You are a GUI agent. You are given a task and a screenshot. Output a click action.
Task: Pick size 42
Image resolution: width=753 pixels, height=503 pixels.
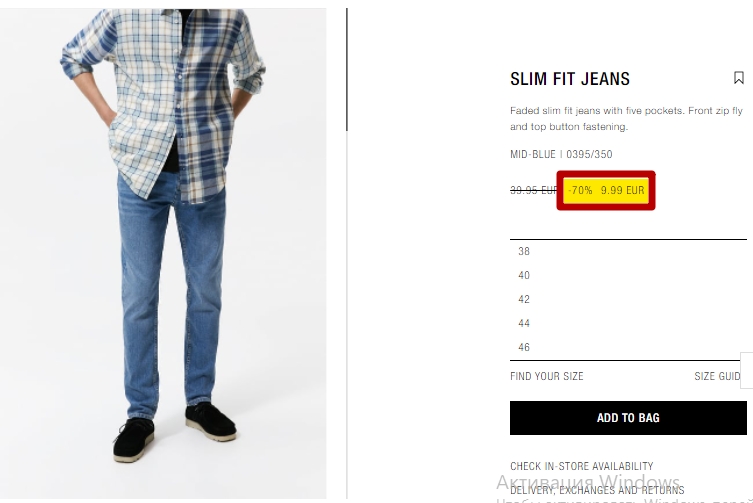click(x=628, y=299)
